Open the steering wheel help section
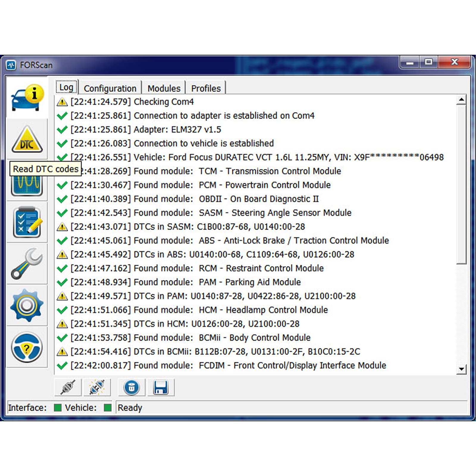 point(27,347)
